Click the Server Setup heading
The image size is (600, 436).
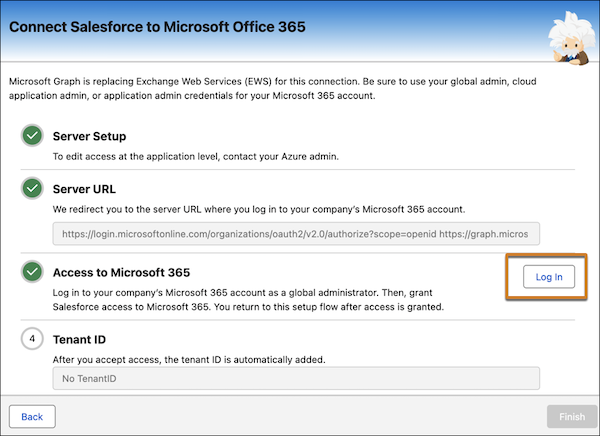[90, 136]
